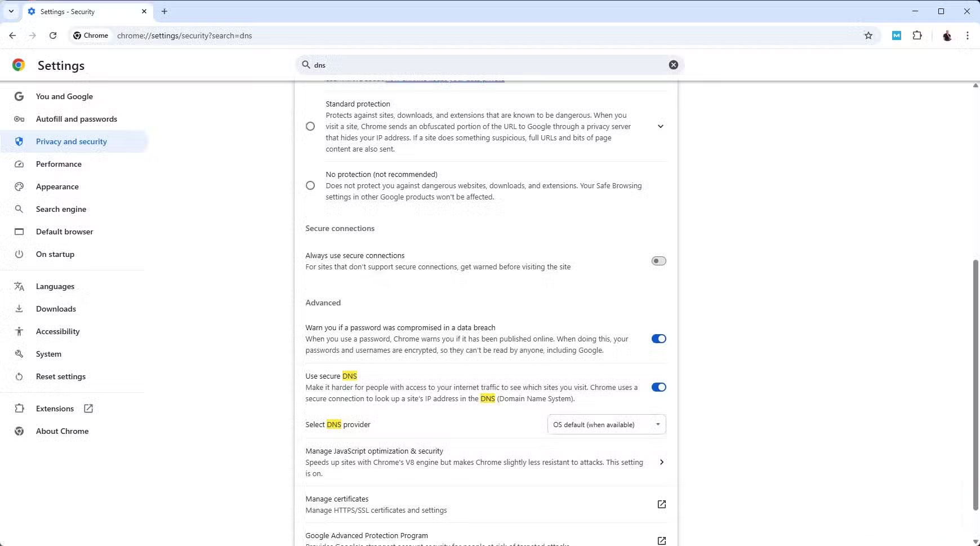980x546 pixels.
Task: Reload the page with the refresh icon
Action: 53,35
